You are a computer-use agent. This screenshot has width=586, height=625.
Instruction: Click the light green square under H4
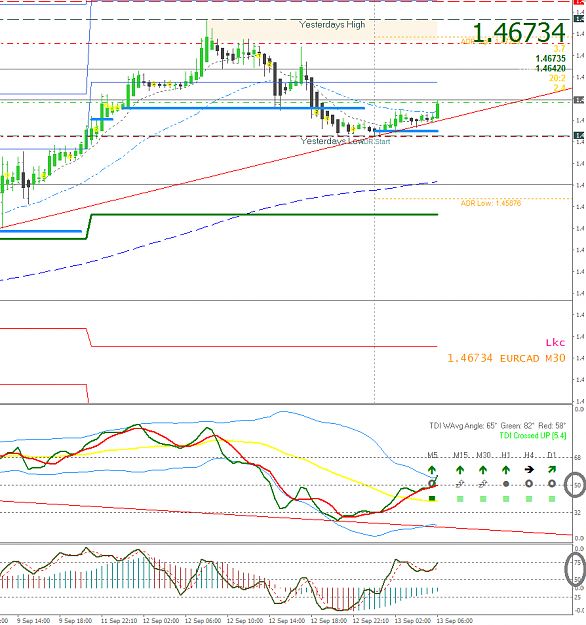pyautogui.click(x=529, y=499)
